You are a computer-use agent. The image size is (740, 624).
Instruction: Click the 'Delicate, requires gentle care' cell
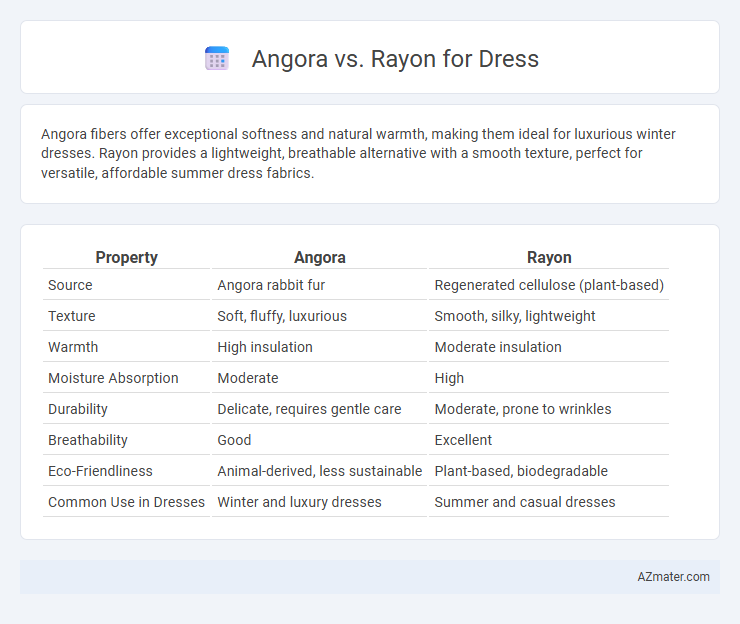(x=309, y=409)
